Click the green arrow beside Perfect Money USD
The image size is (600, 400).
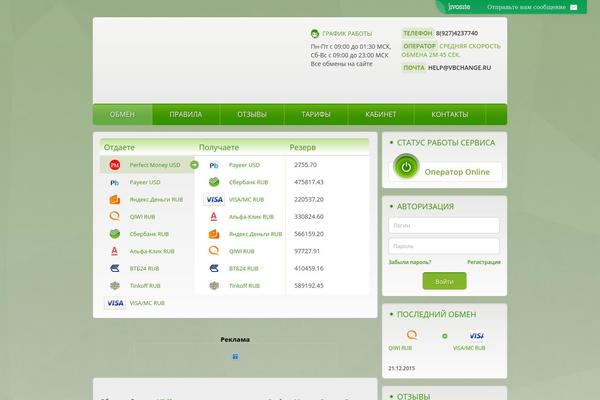(194, 165)
